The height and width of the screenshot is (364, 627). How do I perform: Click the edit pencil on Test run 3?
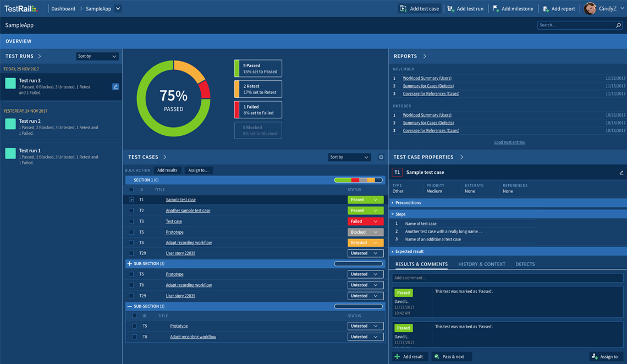116,86
